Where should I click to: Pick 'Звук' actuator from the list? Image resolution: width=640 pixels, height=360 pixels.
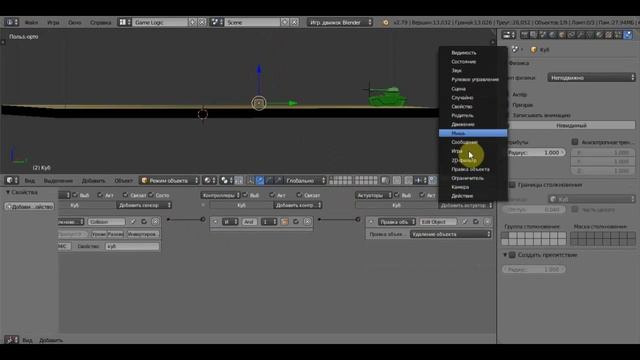(473, 71)
